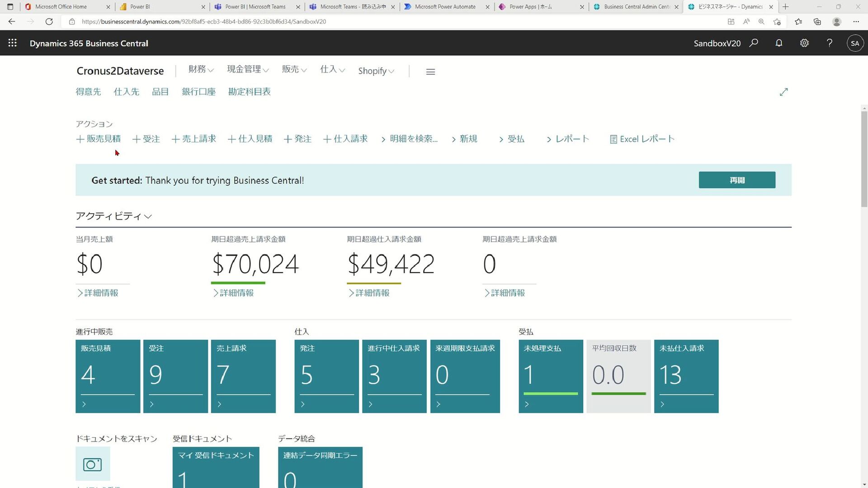This screenshot has width=868, height=488.
Task: Create a new 販売見積
Action: point(98,139)
